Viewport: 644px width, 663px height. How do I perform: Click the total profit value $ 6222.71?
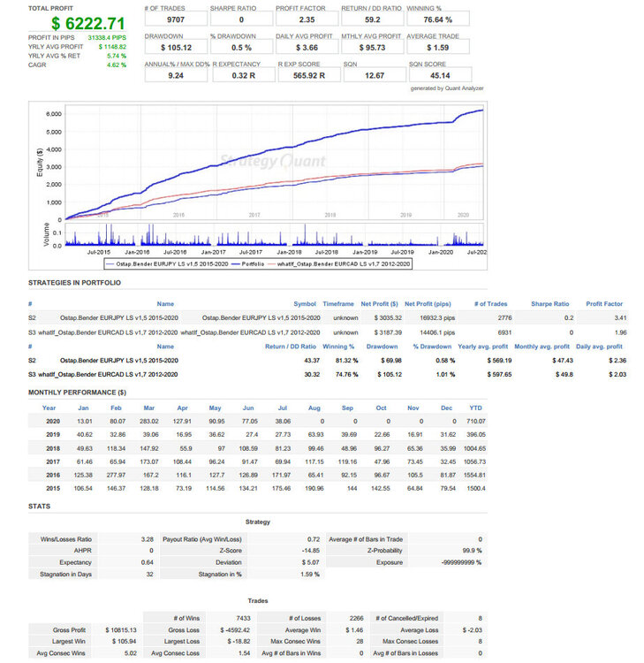click(x=87, y=23)
